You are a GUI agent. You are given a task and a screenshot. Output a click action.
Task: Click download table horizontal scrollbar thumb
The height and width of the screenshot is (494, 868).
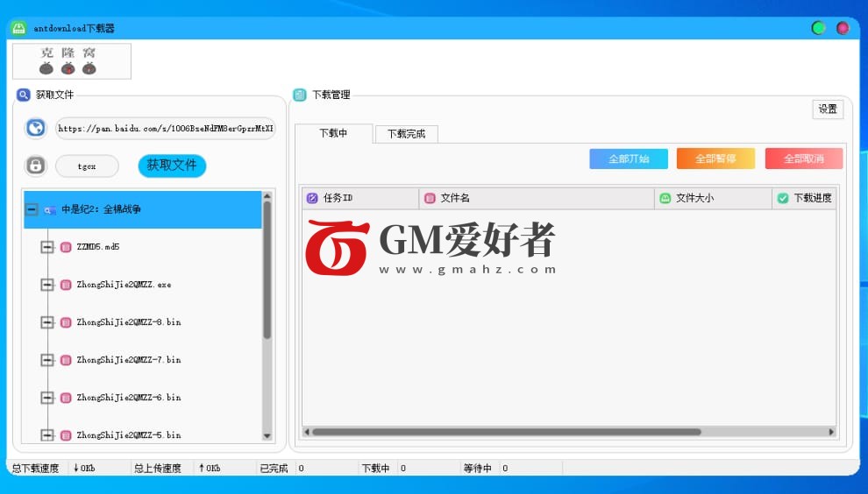pos(507,432)
